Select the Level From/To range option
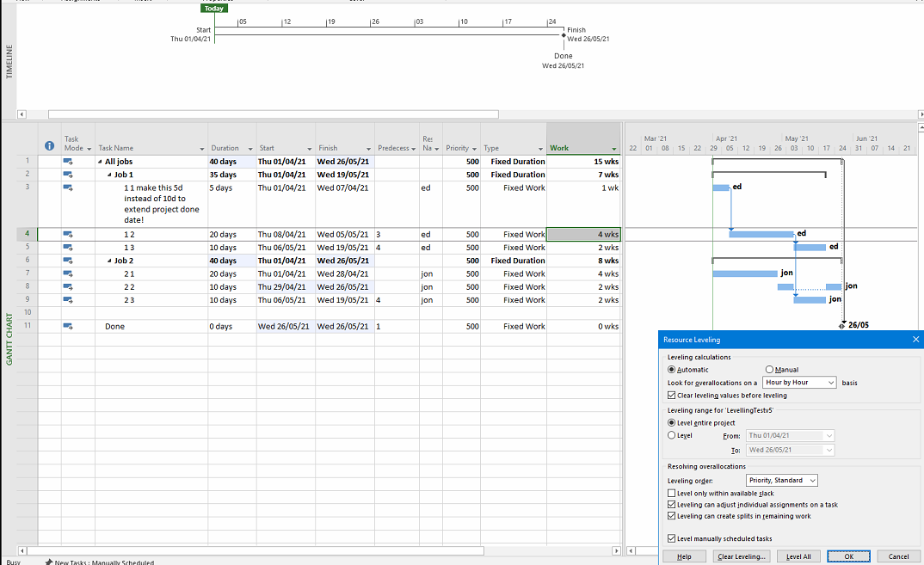Viewport: 924px width, 565px height. point(671,435)
